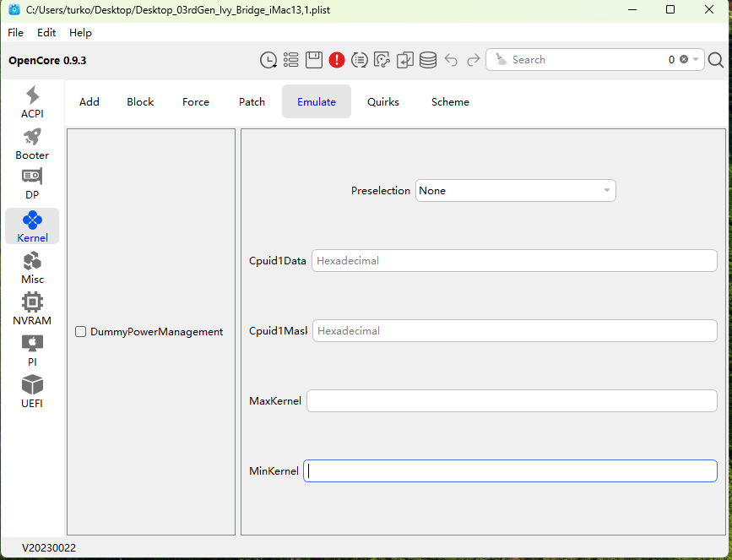Enable the DummyPowerManagement checkbox

pyautogui.click(x=81, y=332)
